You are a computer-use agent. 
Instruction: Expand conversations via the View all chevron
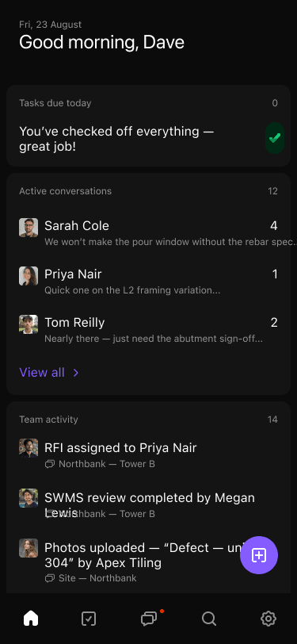(x=76, y=373)
